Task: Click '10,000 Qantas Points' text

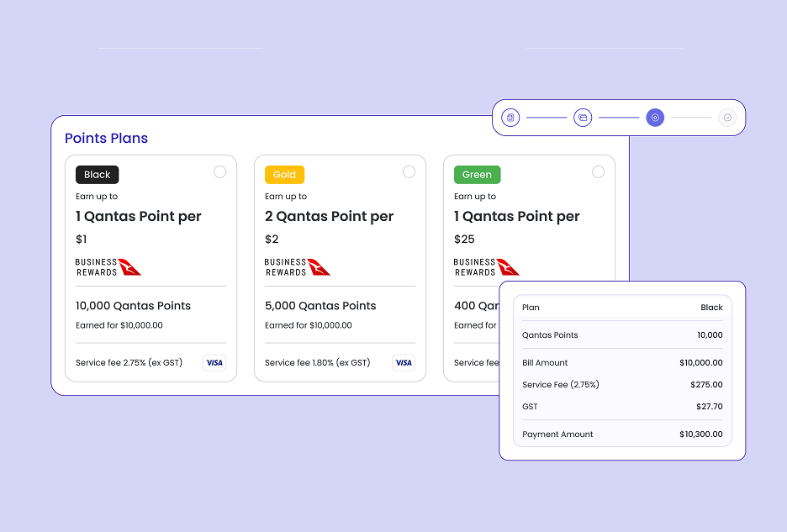Action: (x=134, y=306)
